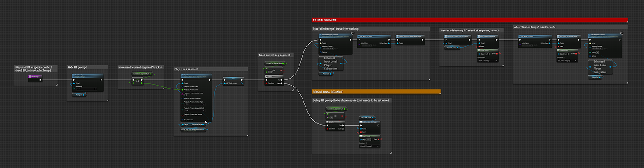644x168 pixels.
Task: Select the Play To node header
Action: 196,75
